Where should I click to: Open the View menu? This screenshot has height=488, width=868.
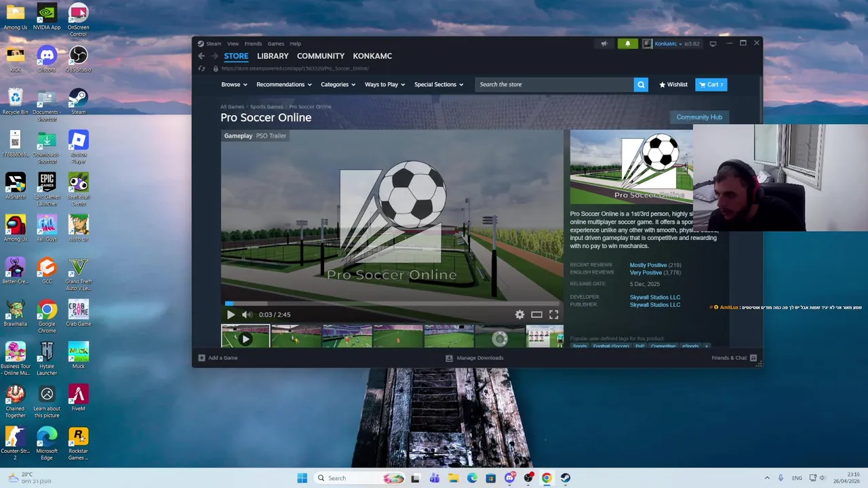(233, 43)
